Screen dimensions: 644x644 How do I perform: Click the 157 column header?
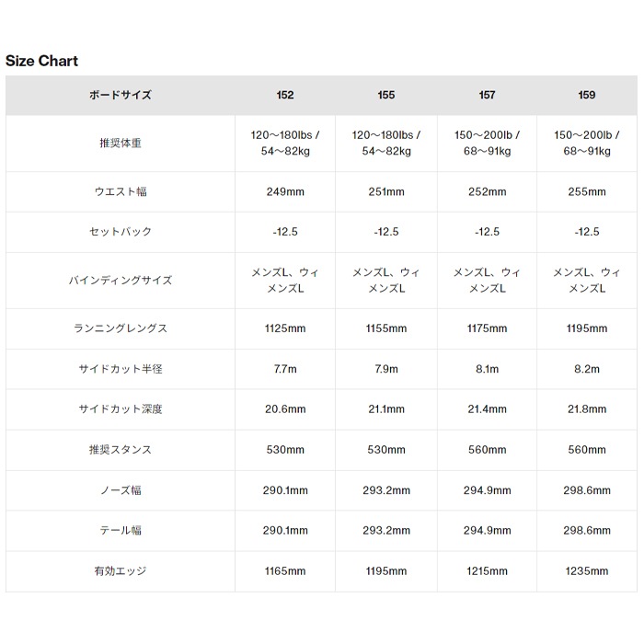(x=487, y=95)
